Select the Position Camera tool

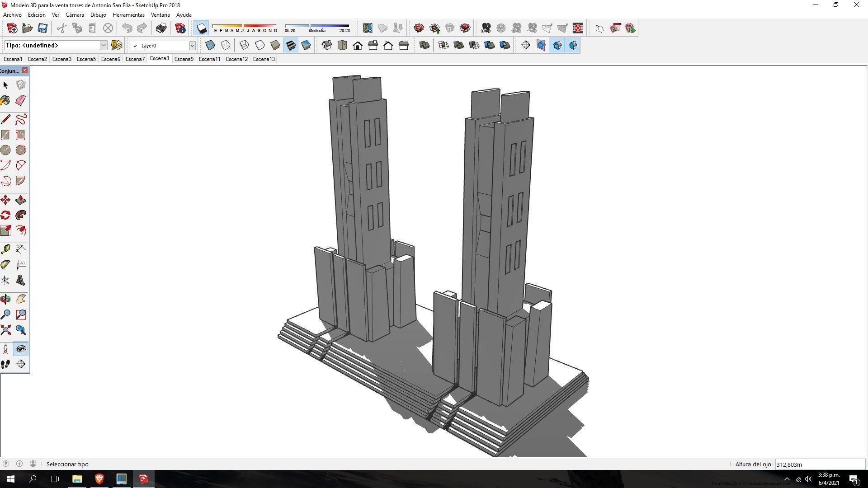5,349
